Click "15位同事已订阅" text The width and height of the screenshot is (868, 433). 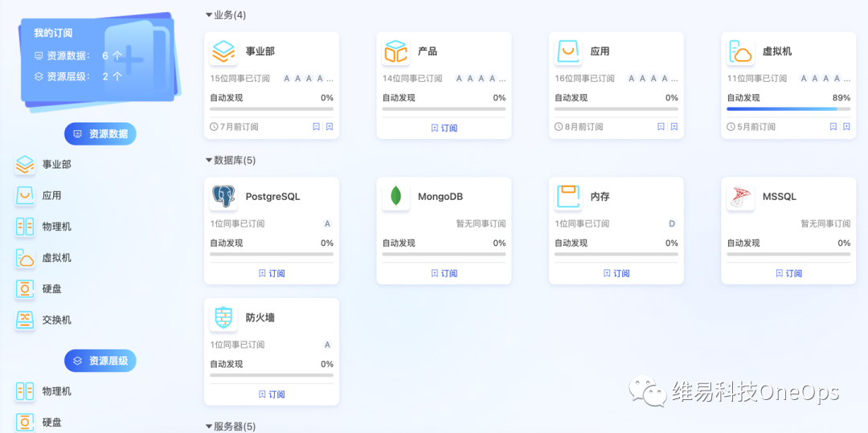point(240,79)
